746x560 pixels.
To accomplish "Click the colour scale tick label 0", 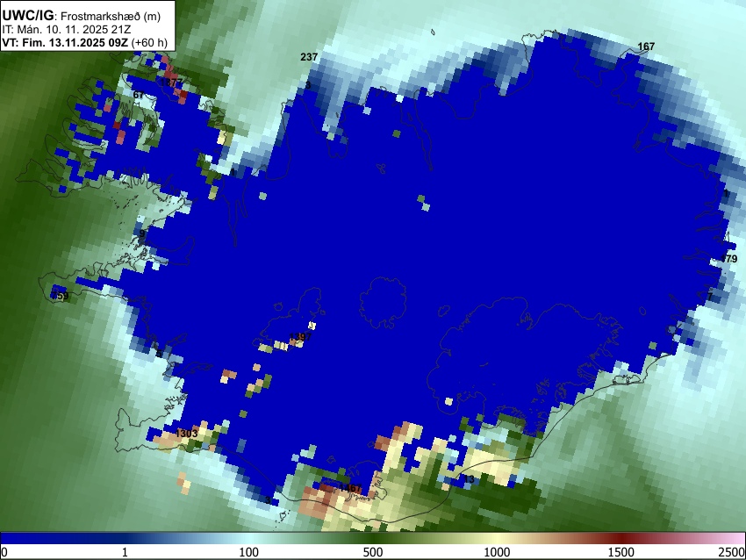I will click(4, 552).
